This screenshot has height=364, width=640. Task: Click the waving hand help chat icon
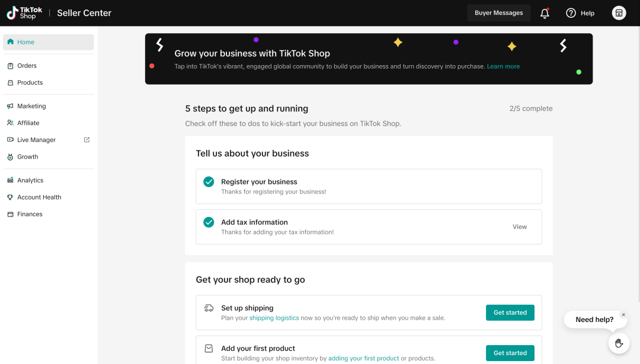coord(619,343)
